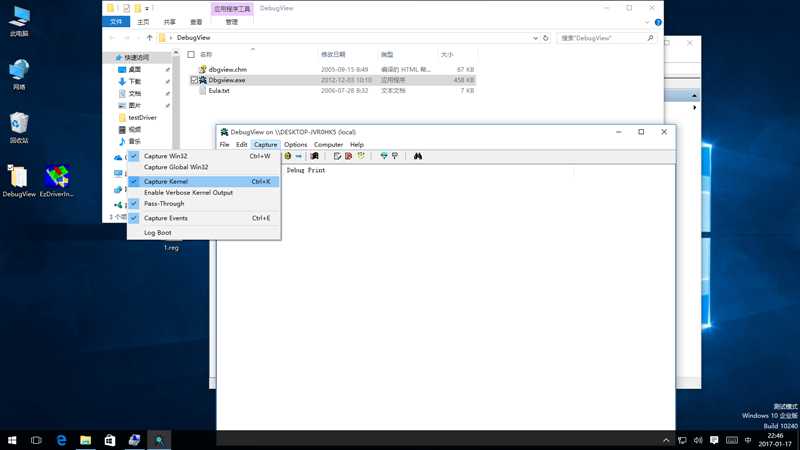Open the 共享 ribbon tab in Explorer
Viewport: 800px width, 450px height.
169,22
